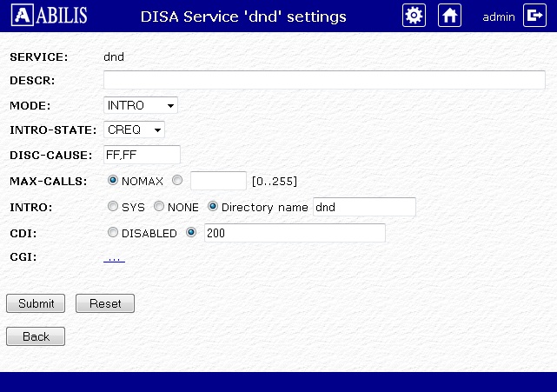
Task: Choose the SYS intro option
Action: pyautogui.click(x=113, y=206)
